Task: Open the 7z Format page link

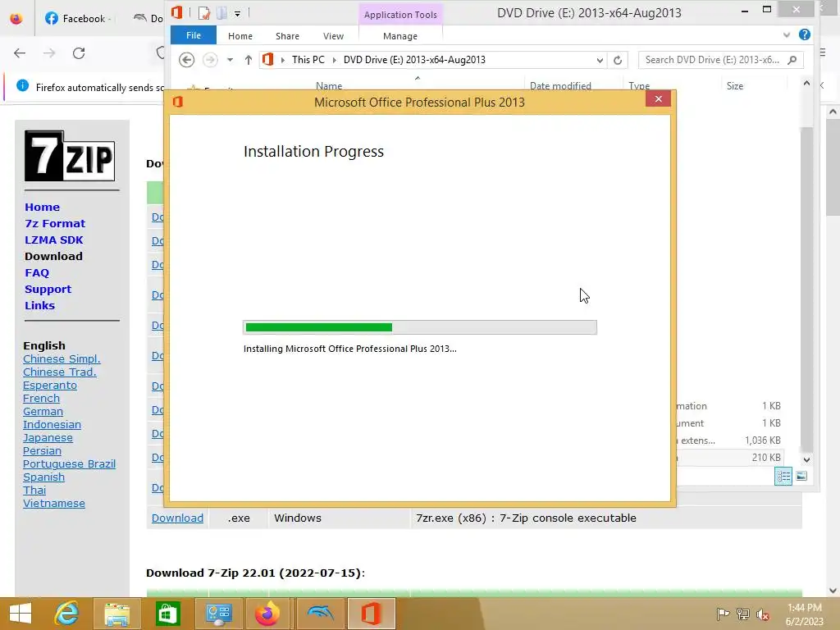Action: (55, 223)
